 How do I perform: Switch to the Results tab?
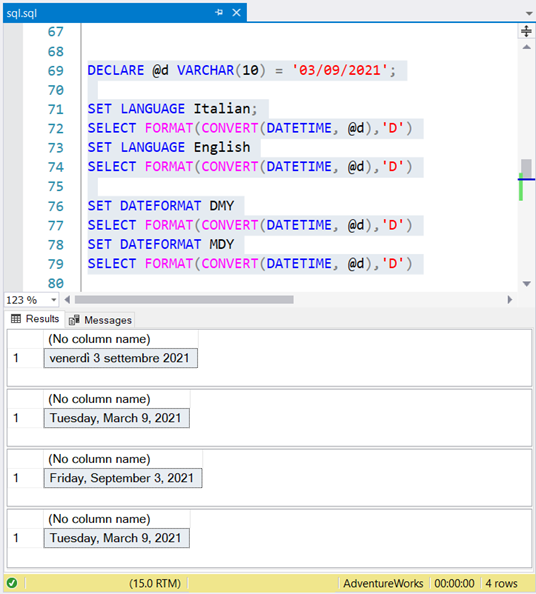coord(35,319)
